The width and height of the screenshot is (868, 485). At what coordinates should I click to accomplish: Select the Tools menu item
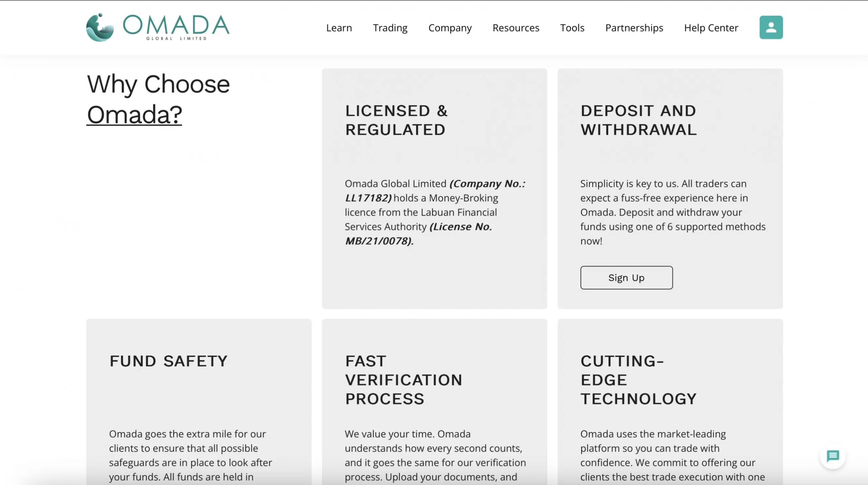pyautogui.click(x=572, y=28)
